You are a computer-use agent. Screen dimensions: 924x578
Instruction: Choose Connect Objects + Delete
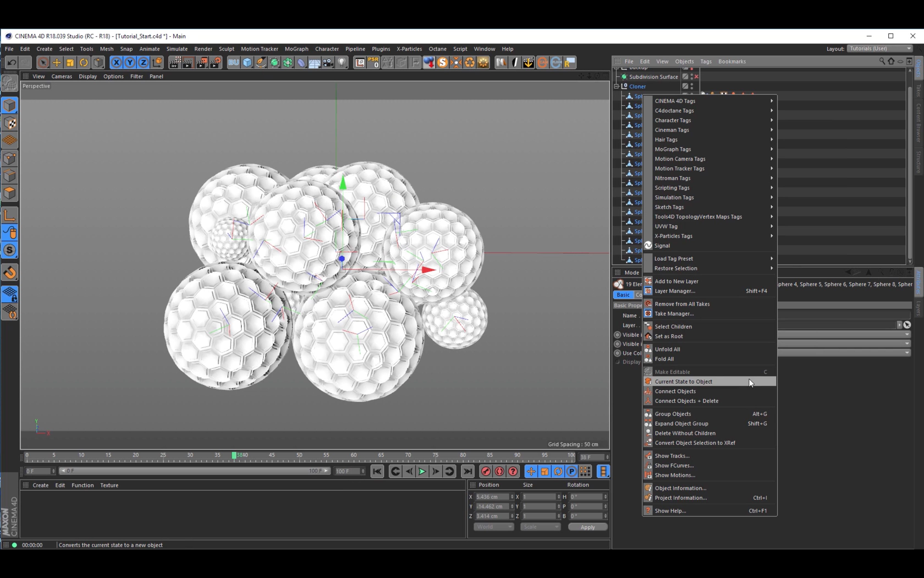tap(710, 401)
